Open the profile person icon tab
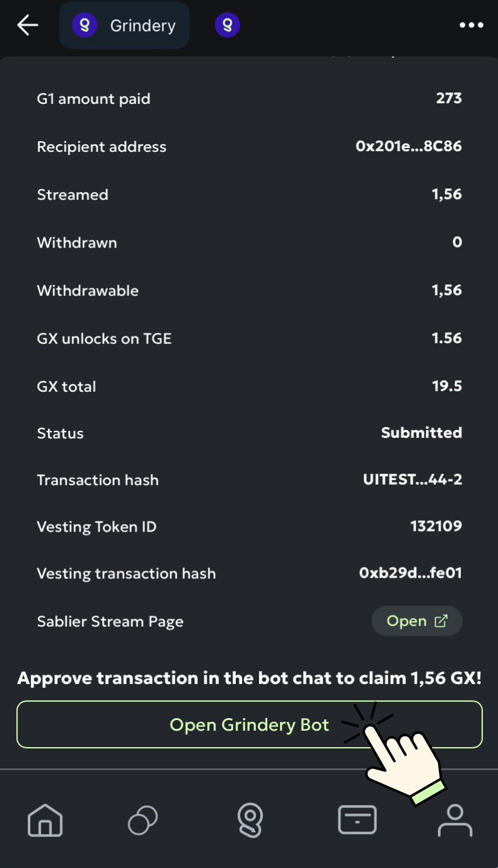This screenshot has width=498, height=868. [x=455, y=820]
